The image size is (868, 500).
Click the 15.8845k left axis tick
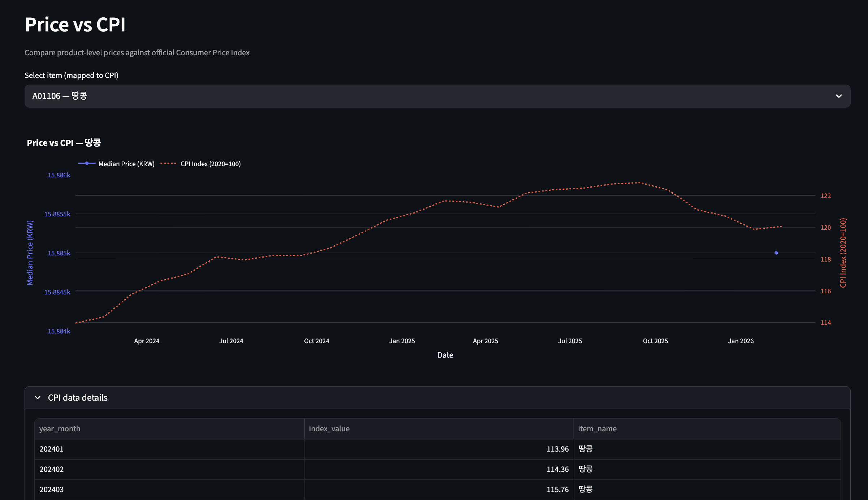coord(57,292)
